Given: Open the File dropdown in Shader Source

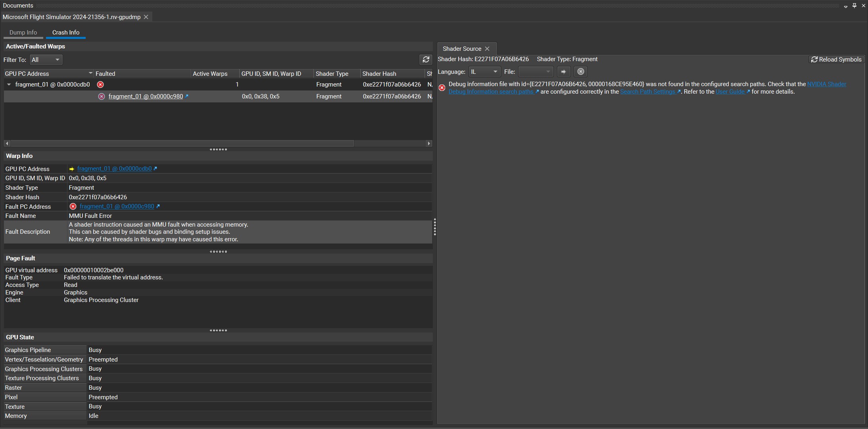Looking at the screenshot, I should click(x=536, y=71).
